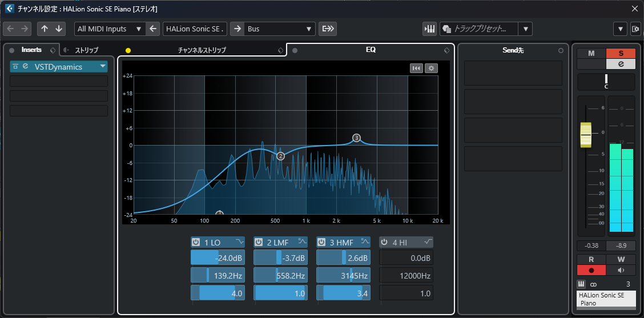Open the Bus output dropdown

[280, 29]
